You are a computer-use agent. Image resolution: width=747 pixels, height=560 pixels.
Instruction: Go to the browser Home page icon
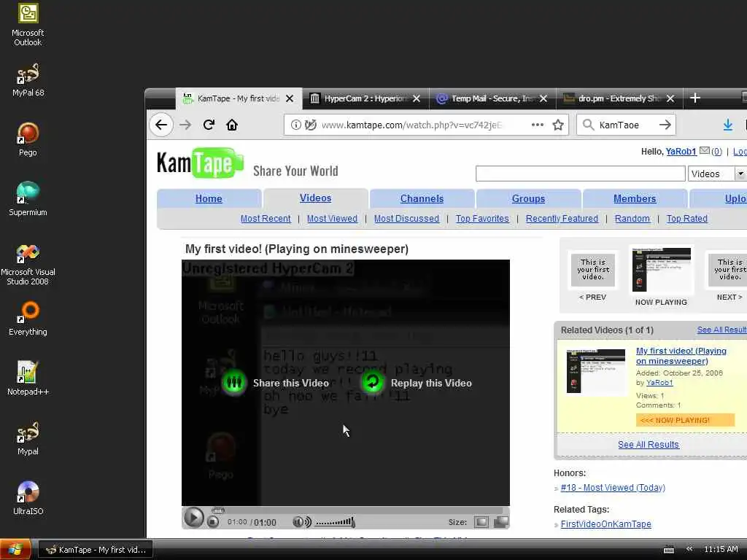(232, 125)
